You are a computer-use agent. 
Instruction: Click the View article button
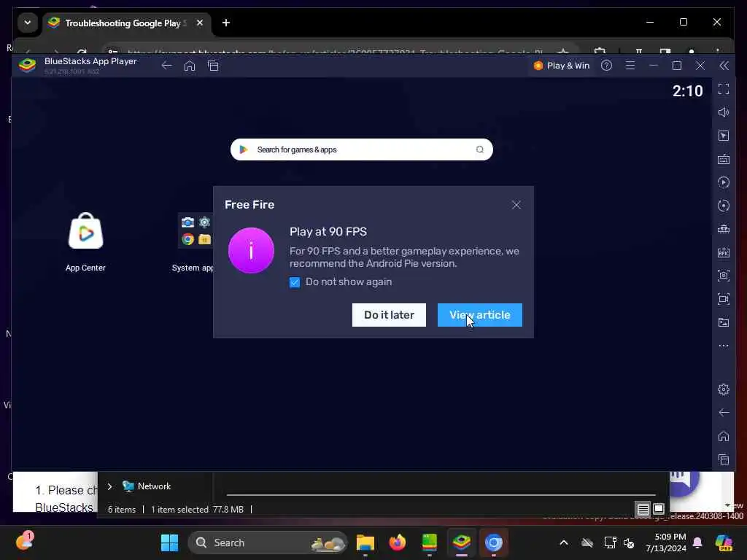tap(480, 315)
